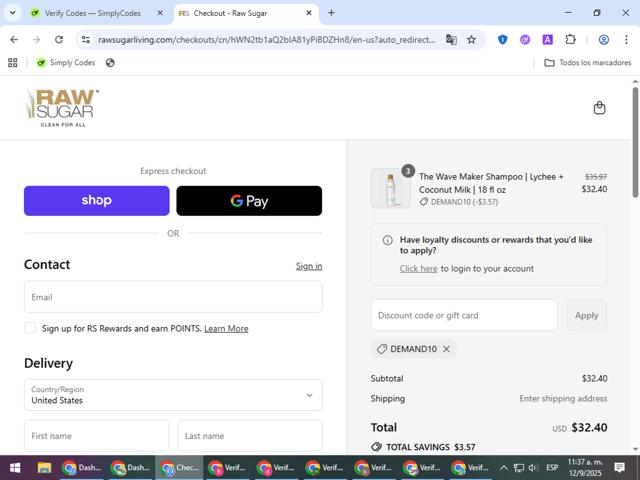Open ESP language indicator in taskbar
The height and width of the screenshot is (480, 640).
point(552,468)
